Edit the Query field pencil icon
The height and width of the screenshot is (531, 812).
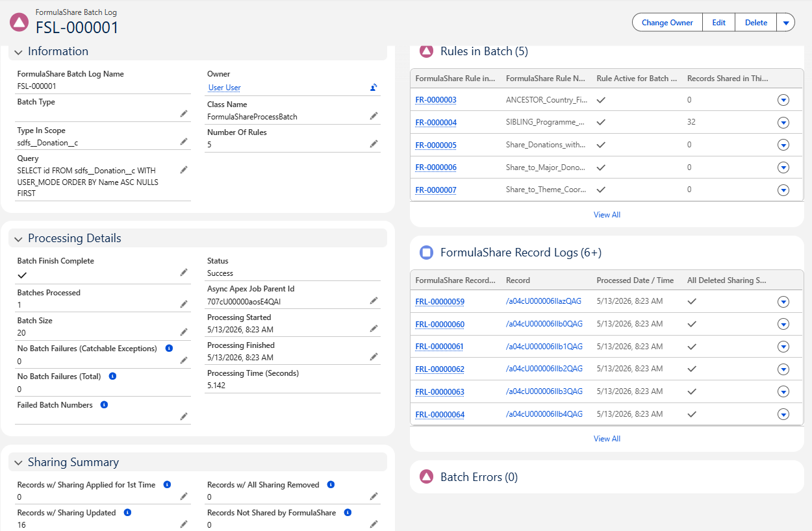184,169
